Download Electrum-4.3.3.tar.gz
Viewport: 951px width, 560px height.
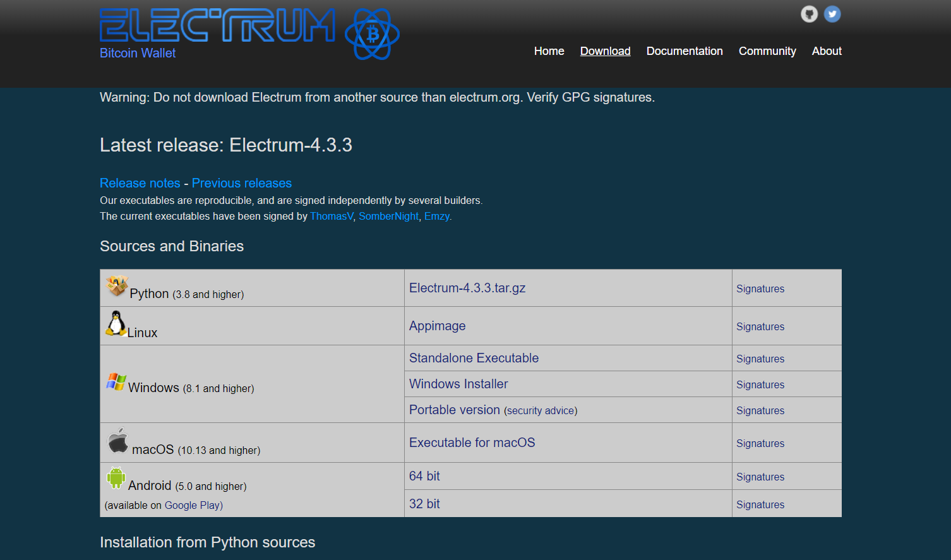coord(467,288)
